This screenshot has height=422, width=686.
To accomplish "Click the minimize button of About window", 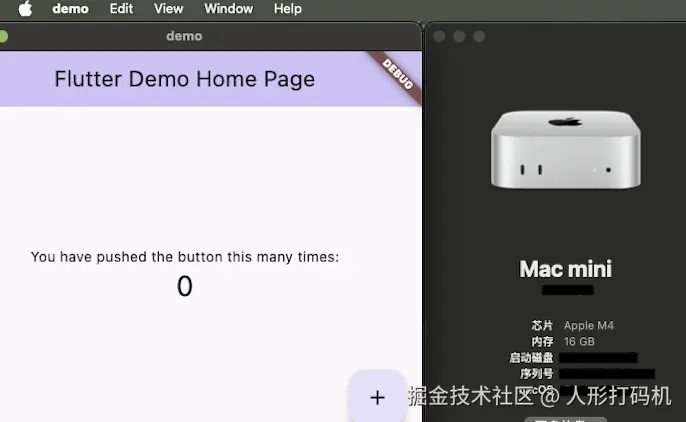I will 459,36.
